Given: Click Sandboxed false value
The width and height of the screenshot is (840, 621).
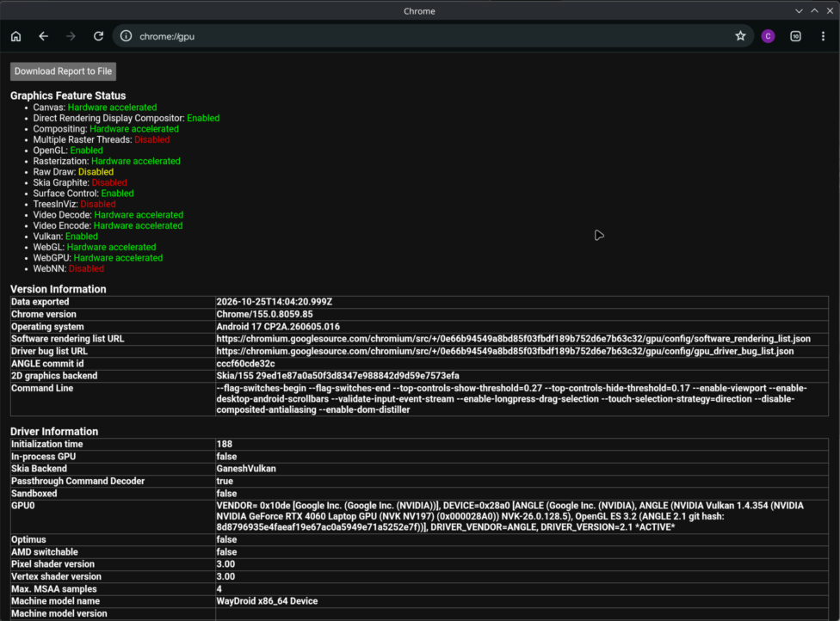Looking at the screenshot, I should tap(226, 494).
